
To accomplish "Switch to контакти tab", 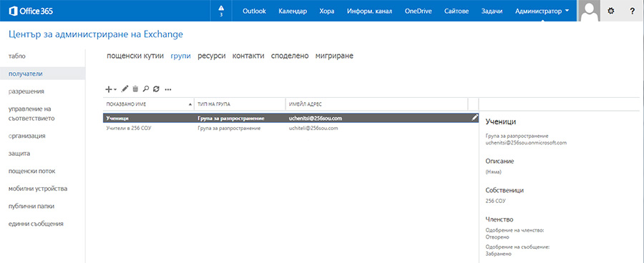I will pos(248,56).
